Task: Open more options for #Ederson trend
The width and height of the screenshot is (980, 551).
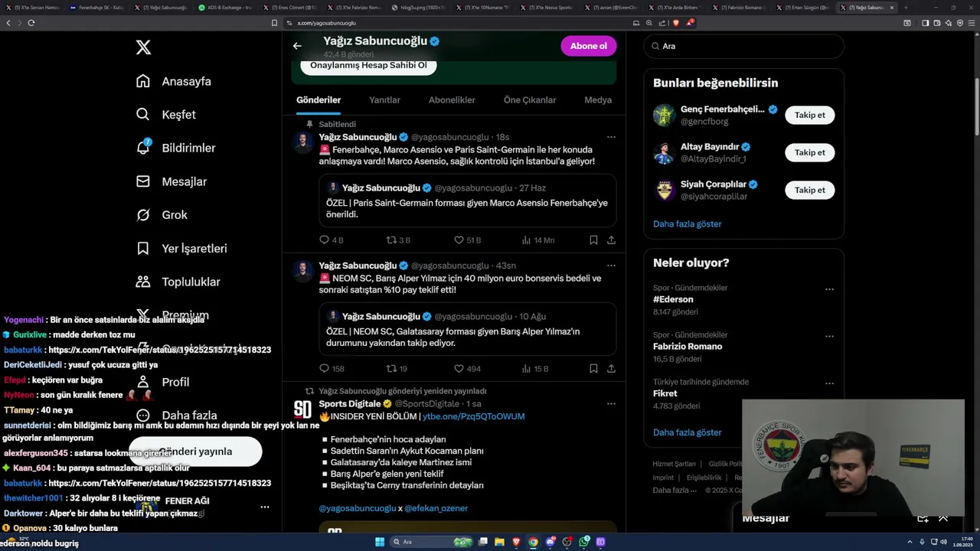Action: coord(829,289)
